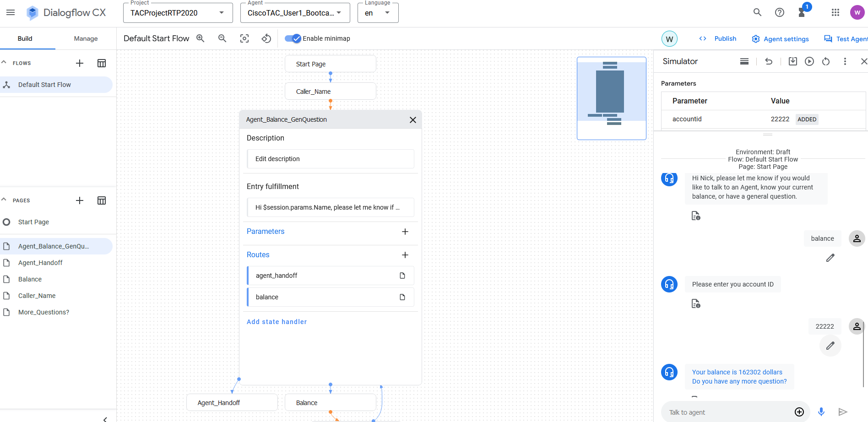Open the entry fulfillment text field
868x422 pixels.
point(331,207)
